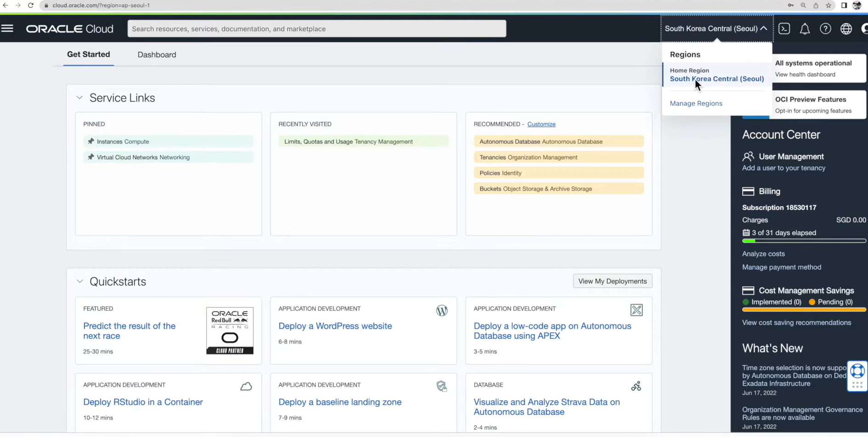The image size is (868, 437).
Task: Click the browser address bar URL
Action: [101, 6]
